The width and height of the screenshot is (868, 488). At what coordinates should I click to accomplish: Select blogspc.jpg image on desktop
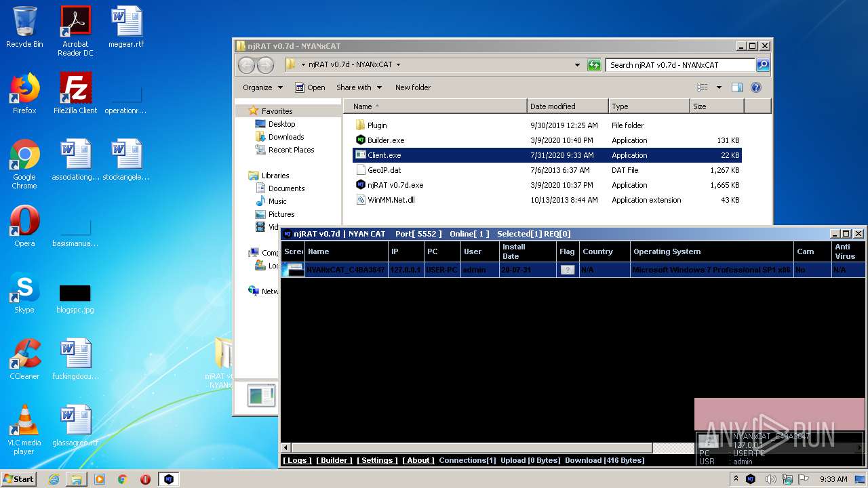point(75,298)
